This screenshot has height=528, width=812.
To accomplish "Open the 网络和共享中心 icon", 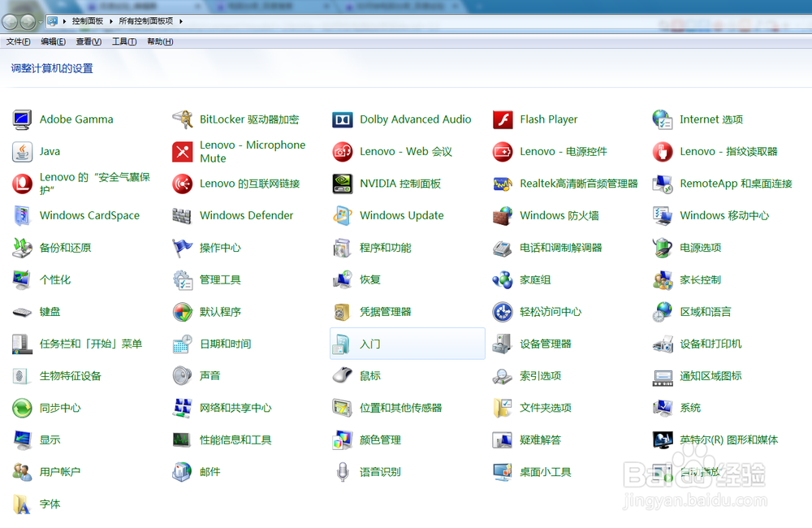I will (182, 408).
